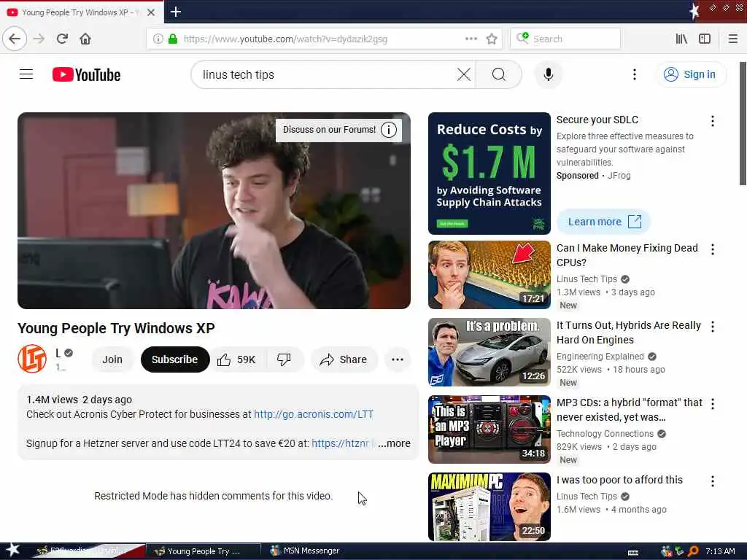Open options menu for Secure your SDLC ad
This screenshot has height=560, width=747.
(x=712, y=121)
